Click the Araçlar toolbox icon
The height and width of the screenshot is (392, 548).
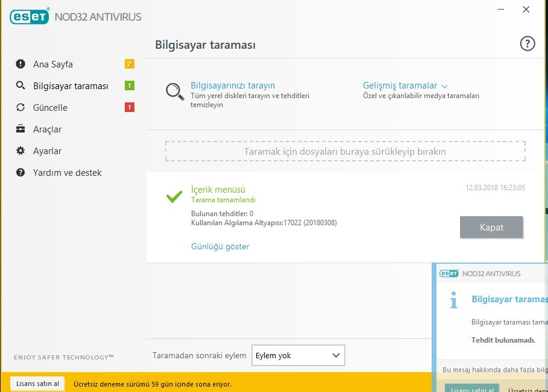coord(20,129)
